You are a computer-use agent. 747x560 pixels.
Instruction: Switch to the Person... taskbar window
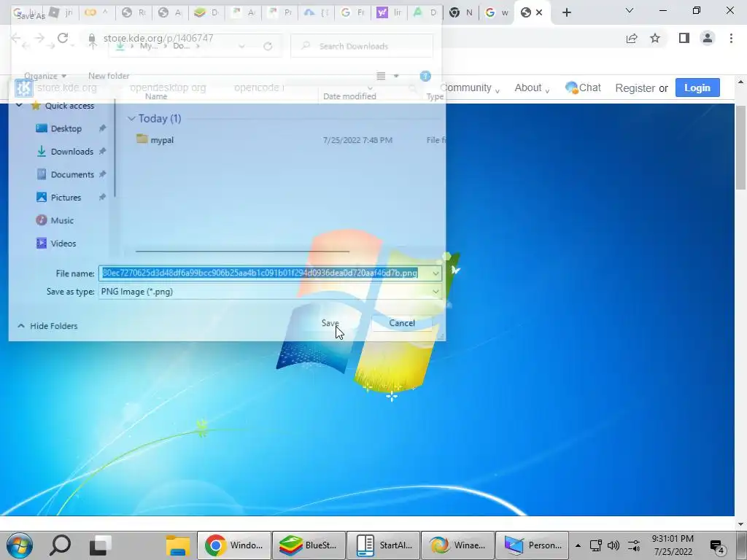pos(532,545)
